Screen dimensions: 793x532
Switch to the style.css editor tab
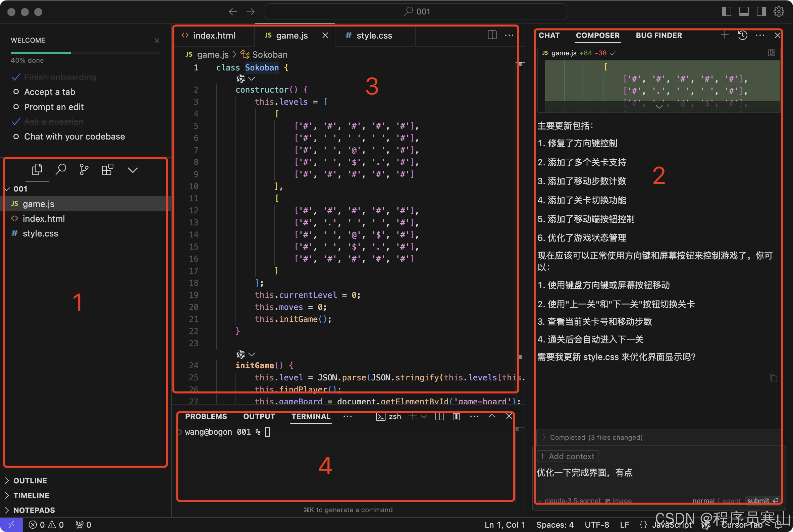click(x=374, y=36)
